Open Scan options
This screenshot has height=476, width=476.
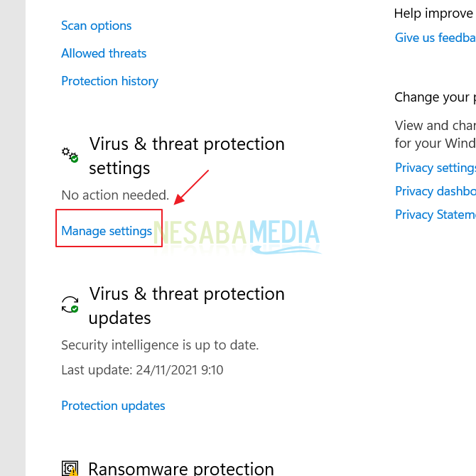coord(96,26)
